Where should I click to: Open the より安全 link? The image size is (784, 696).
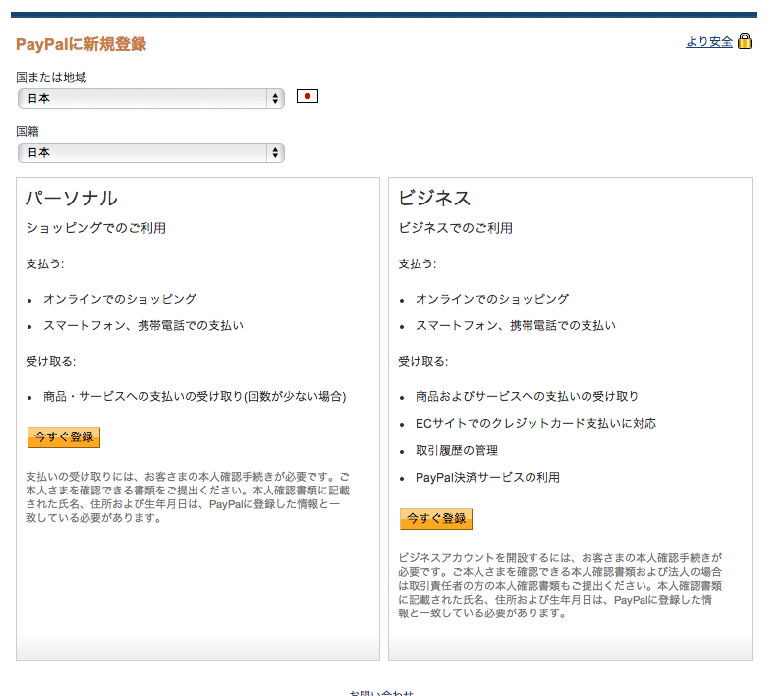coord(709,42)
